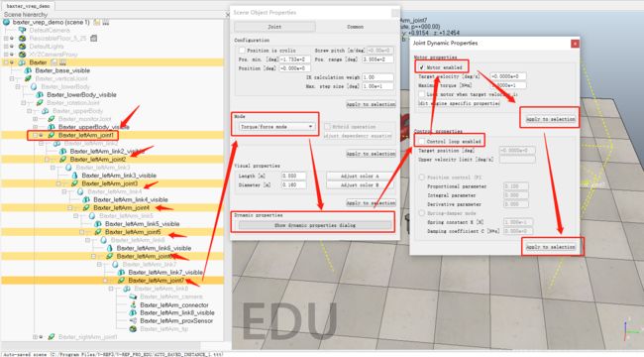Expand the Baxter_rightArm_joint1 tree node
The height and width of the screenshot is (357, 644).
(x=36, y=337)
